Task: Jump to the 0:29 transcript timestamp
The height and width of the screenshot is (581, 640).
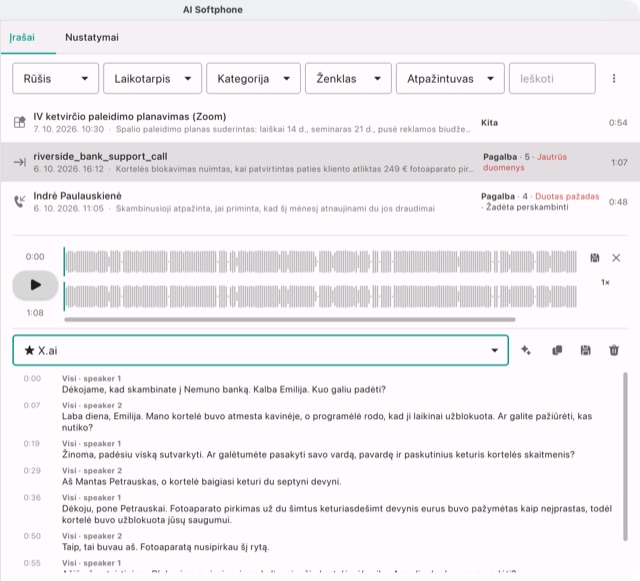Action: point(32,470)
